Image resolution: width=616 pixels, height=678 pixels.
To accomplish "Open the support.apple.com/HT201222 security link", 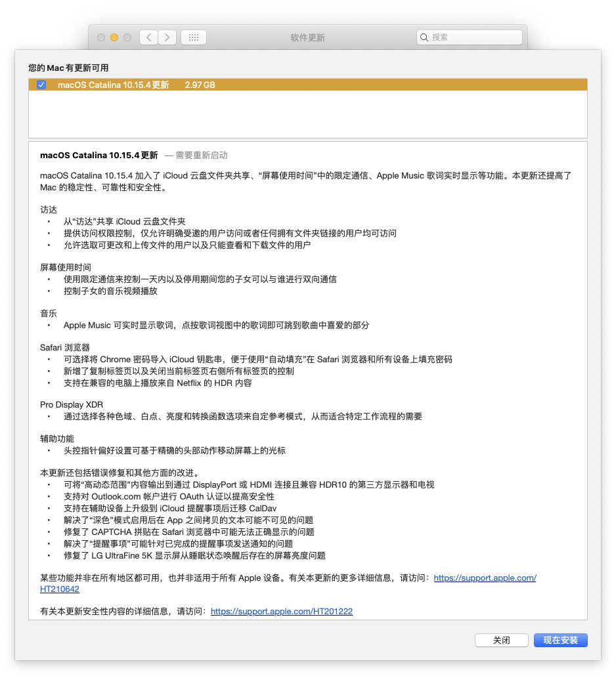I will pos(282,611).
